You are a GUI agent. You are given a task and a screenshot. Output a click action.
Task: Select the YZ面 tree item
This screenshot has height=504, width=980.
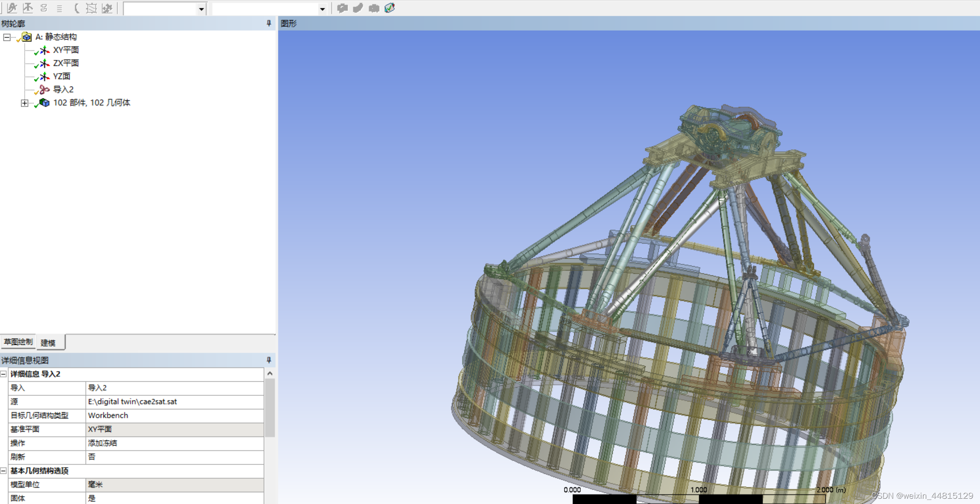click(61, 76)
